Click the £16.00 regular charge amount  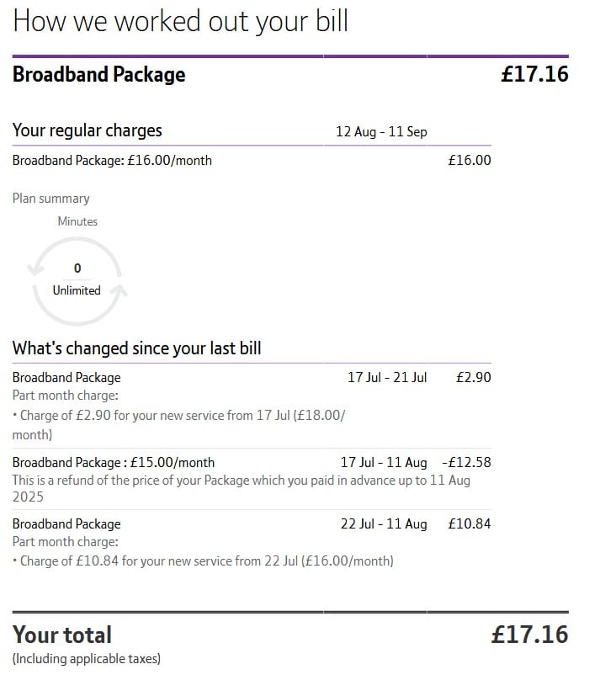click(470, 161)
